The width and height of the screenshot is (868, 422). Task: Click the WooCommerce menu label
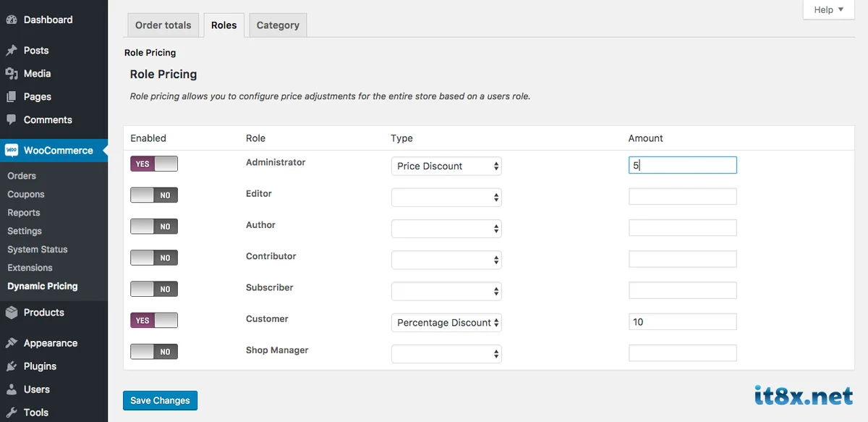(x=59, y=151)
